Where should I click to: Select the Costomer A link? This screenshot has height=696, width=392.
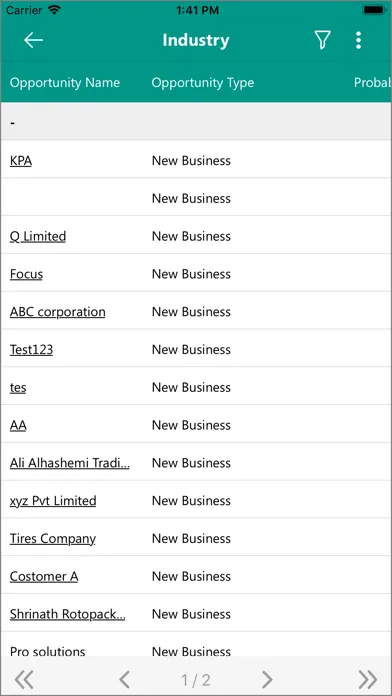click(x=44, y=576)
